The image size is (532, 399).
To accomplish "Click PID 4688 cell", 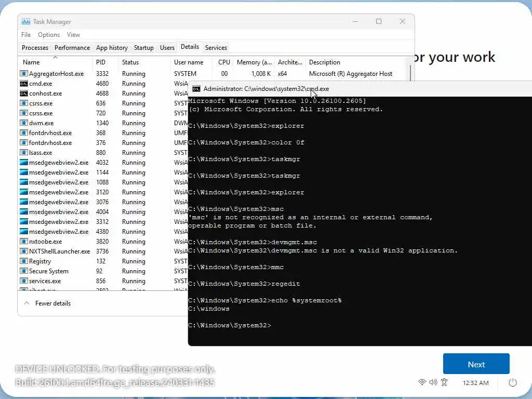I will click(x=102, y=94).
